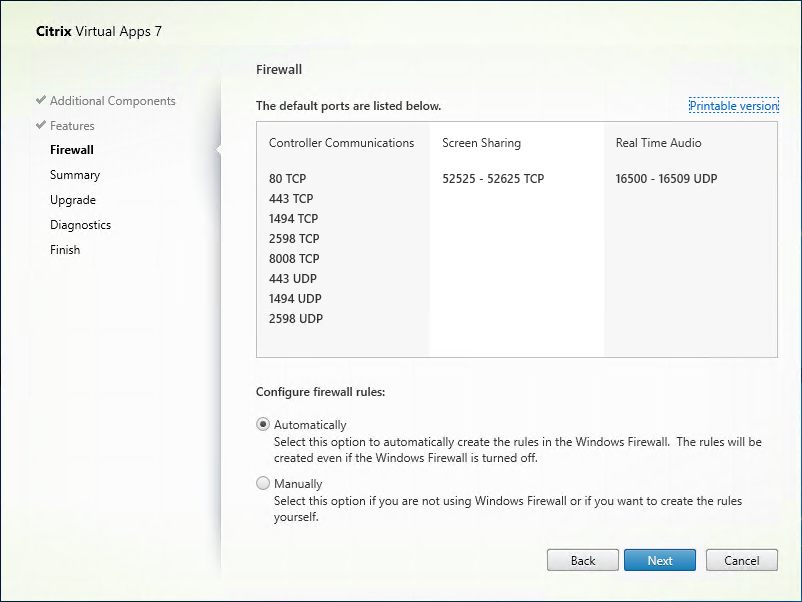This screenshot has height=602, width=802.
Task: Click the 52525 - 52625 TCP port entry
Action: [493, 179]
